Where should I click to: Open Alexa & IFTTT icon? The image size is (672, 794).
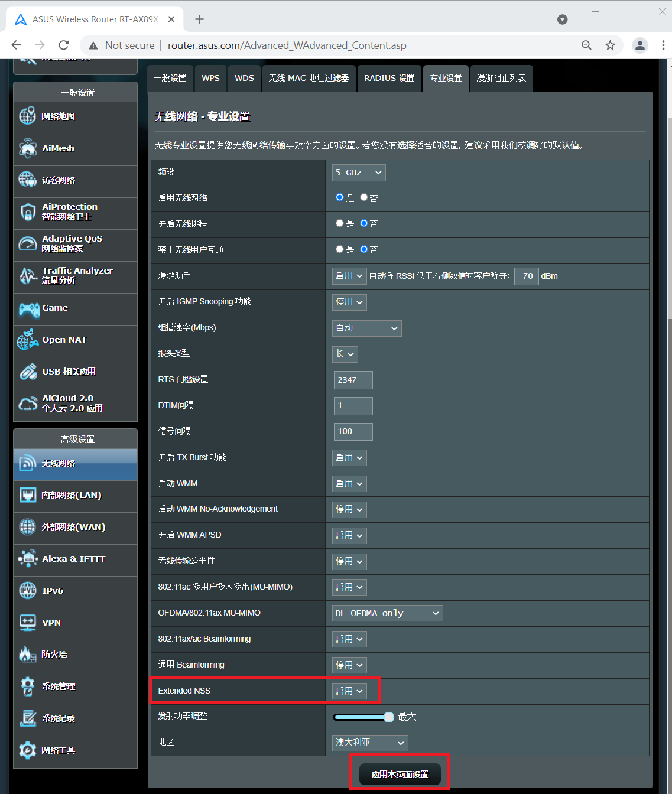point(27,559)
